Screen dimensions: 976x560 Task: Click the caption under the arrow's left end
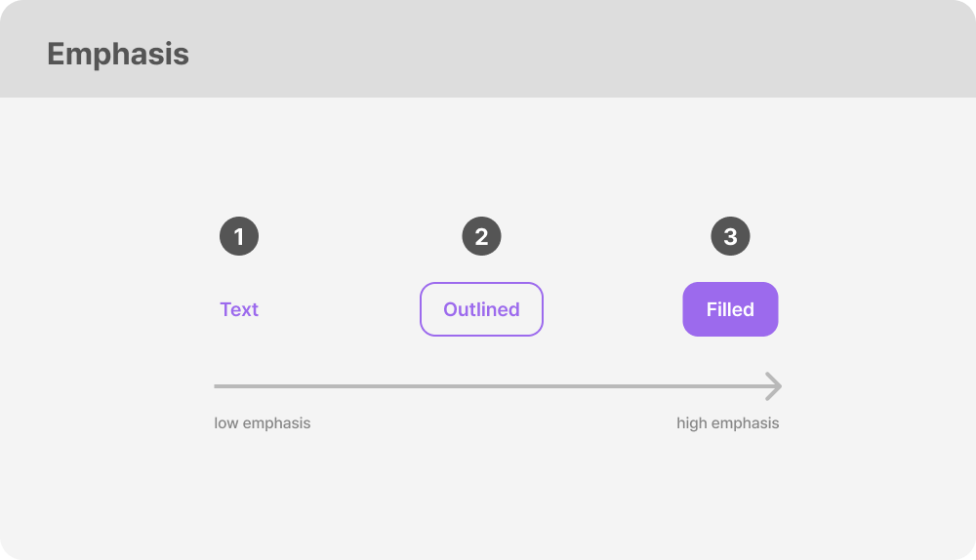pyautogui.click(x=263, y=423)
